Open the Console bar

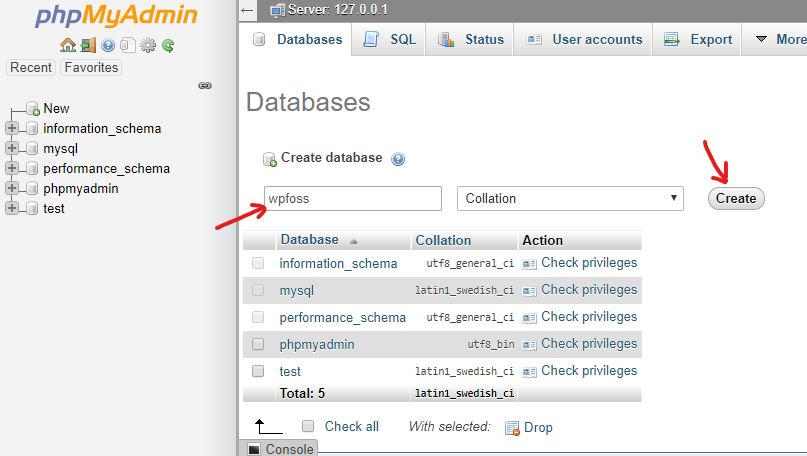(278, 448)
